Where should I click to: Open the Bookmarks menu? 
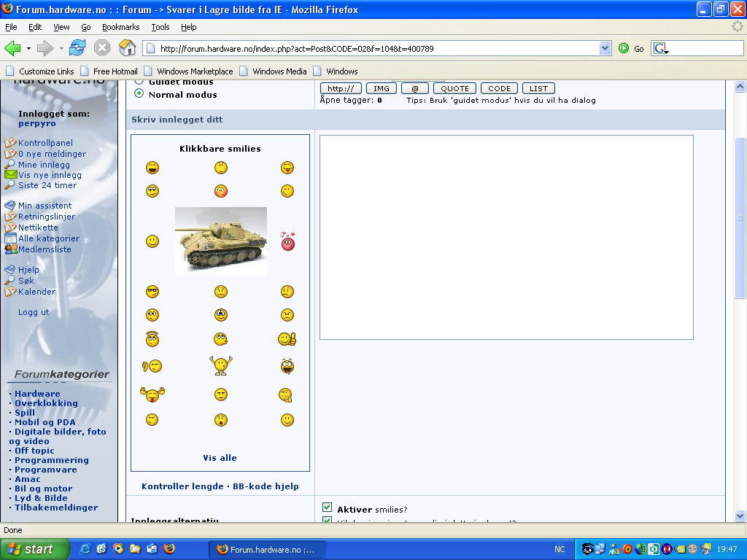[120, 27]
